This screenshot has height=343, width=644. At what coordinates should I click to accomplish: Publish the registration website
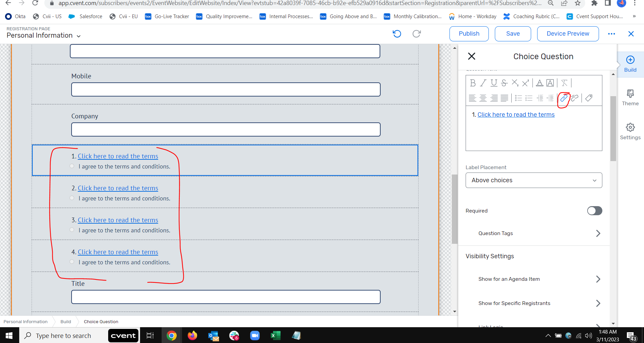(x=469, y=34)
